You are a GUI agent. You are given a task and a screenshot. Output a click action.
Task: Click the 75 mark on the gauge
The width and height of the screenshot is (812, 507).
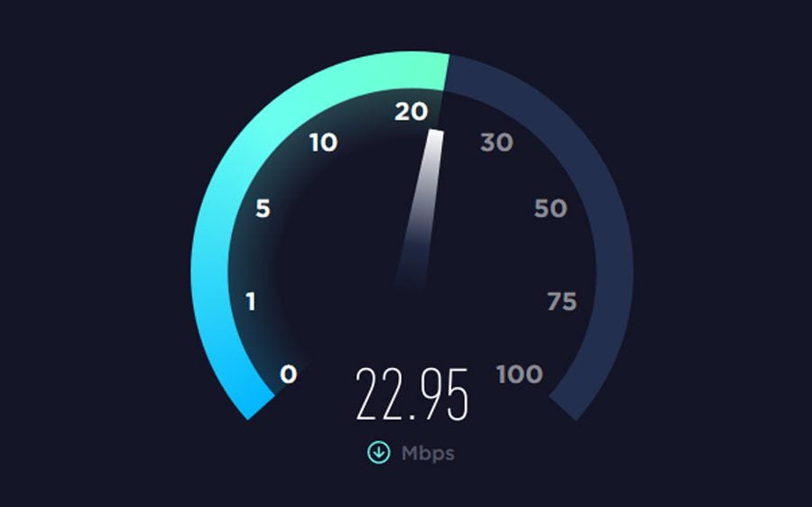(562, 301)
